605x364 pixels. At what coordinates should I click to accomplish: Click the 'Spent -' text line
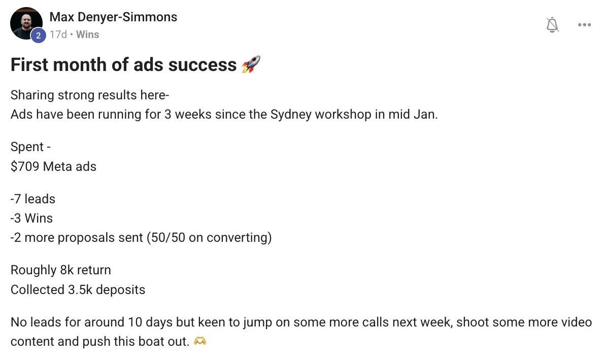[30, 147]
